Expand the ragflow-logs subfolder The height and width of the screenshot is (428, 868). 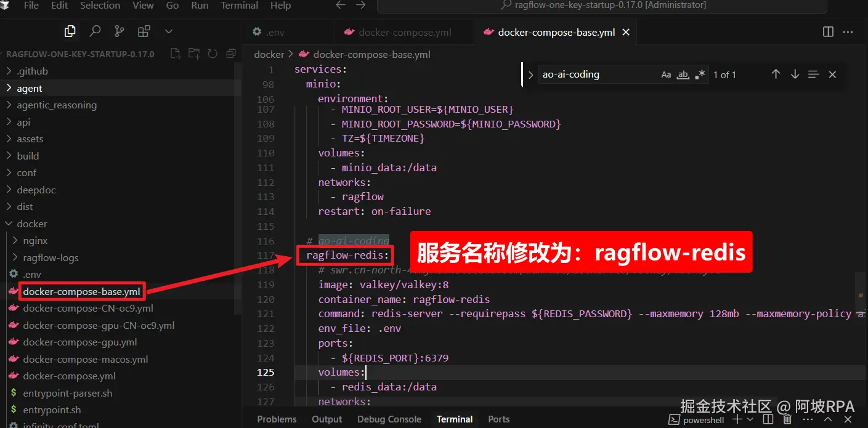pyautogui.click(x=121, y=257)
